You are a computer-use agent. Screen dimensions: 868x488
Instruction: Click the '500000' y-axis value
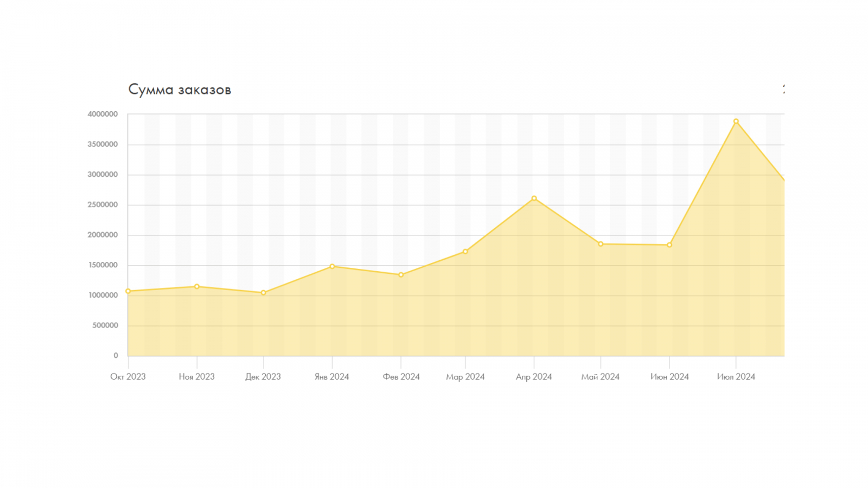[105, 325]
